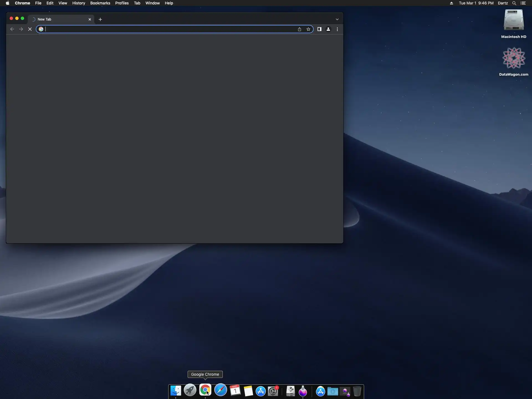The height and width of the screenshot is (399, 532).
Task: Open the History menu
Action: (78, 3)
